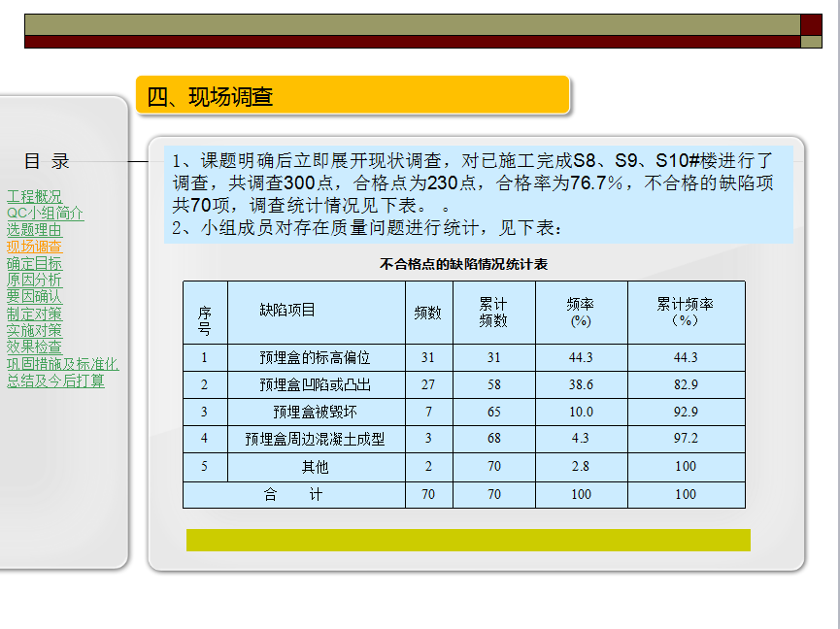The width and height of the screenshot is (840, 629).
Task: Select the highlighted 现场调查 link
Action: click(34, 247)
